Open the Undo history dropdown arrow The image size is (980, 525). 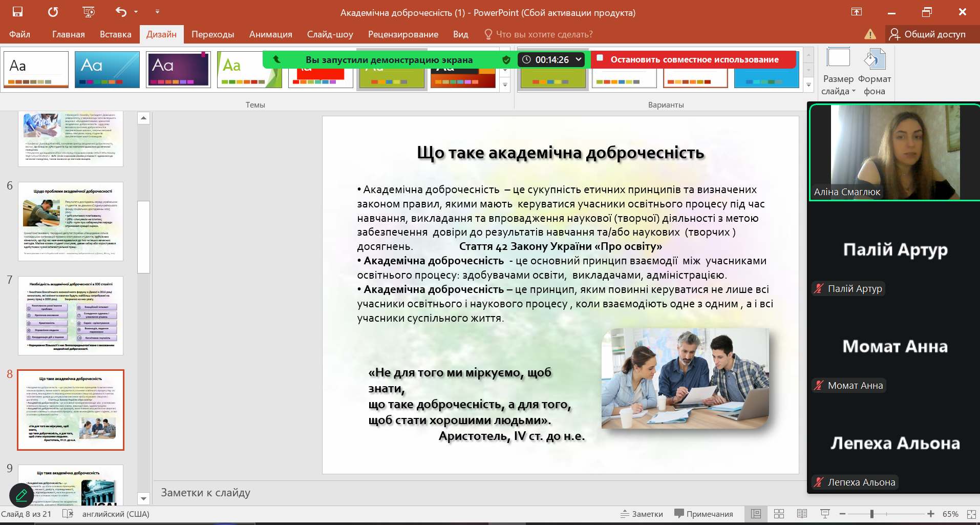coord(136,12)
